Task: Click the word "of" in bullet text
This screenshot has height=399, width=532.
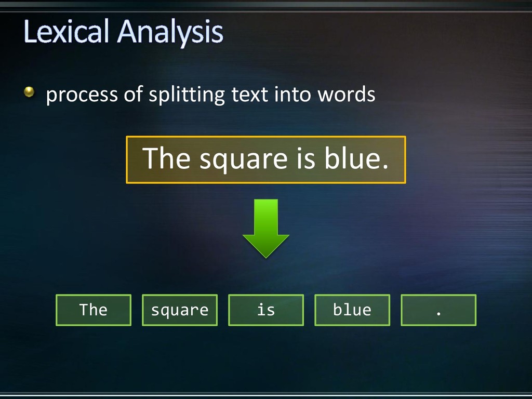Action: [133, 94]
